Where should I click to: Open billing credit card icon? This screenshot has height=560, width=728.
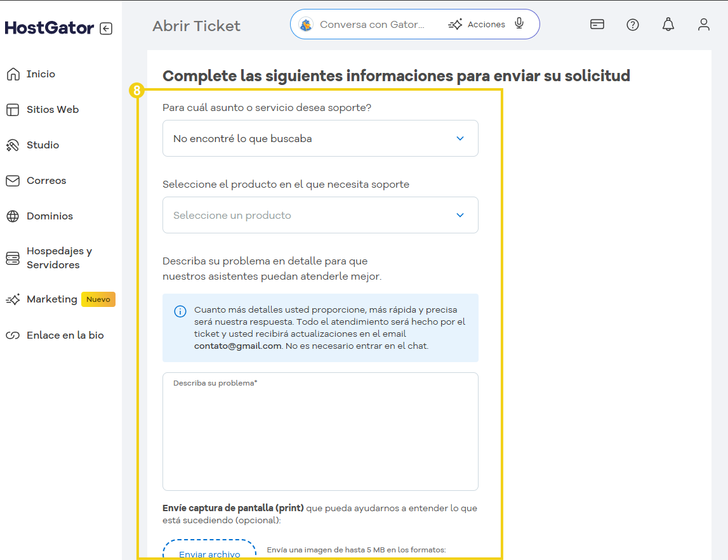597,25
